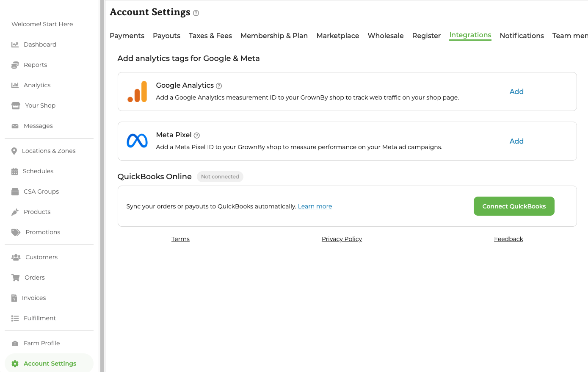Open help icon beside Account Settings title
Image resolution: width=588 pixels, height=372 pixels.
click(x=196, y=13)
